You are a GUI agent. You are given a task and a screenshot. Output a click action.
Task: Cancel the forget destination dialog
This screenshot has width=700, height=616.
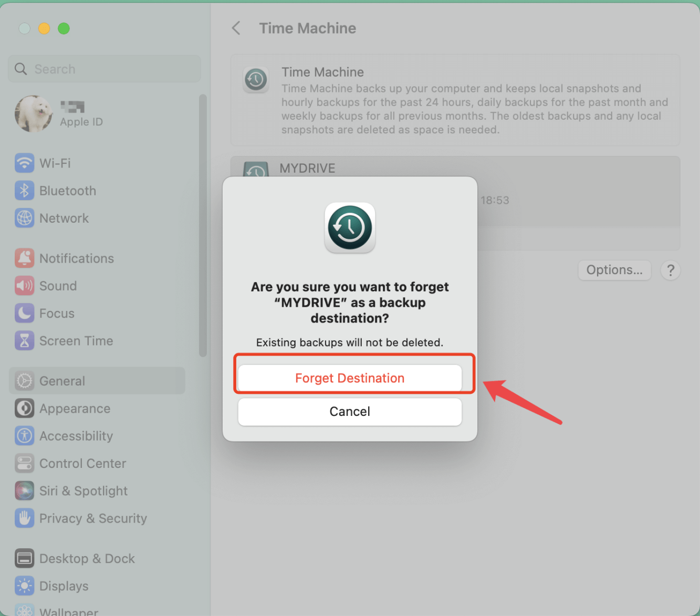tap(350, 412)
